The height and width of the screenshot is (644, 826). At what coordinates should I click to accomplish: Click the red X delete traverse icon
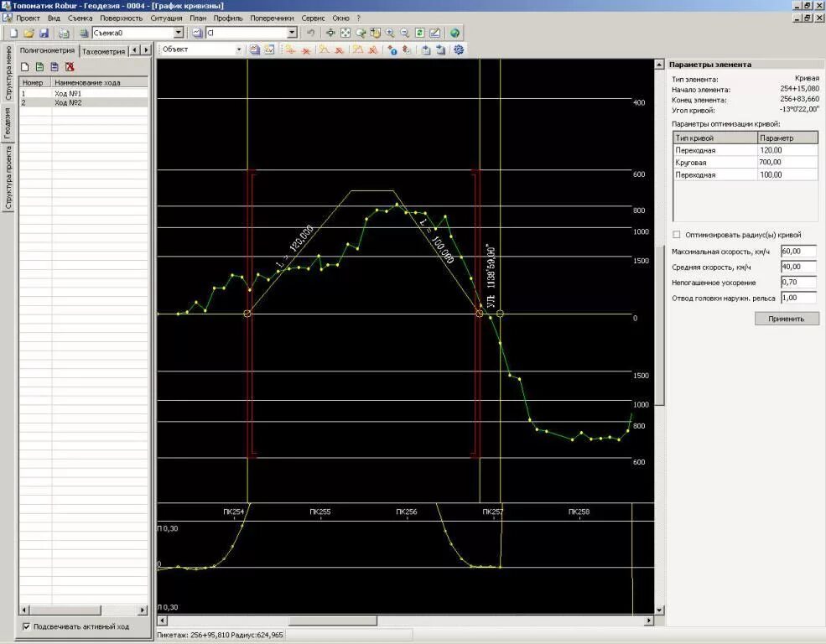pyautogui.click(x=70, y=66)
